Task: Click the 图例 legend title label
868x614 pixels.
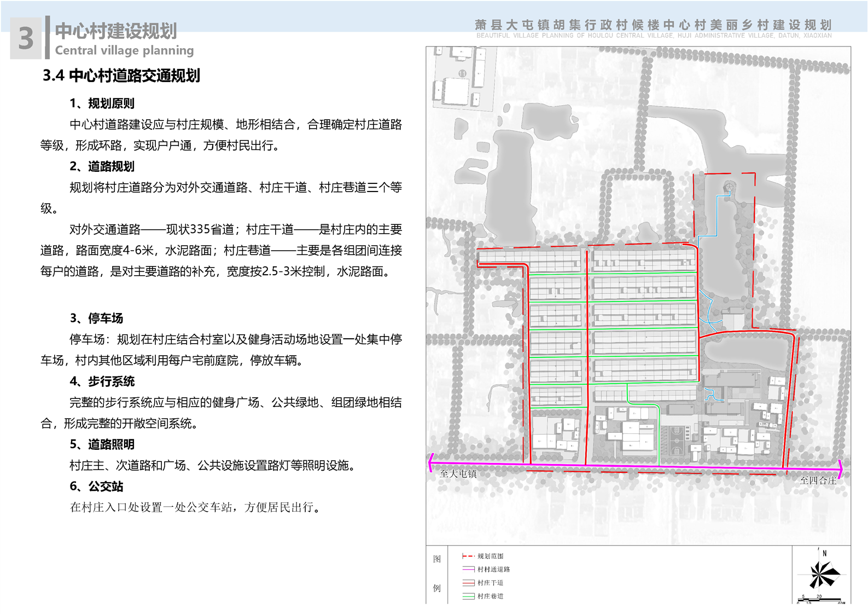Action: pos(436,574)
